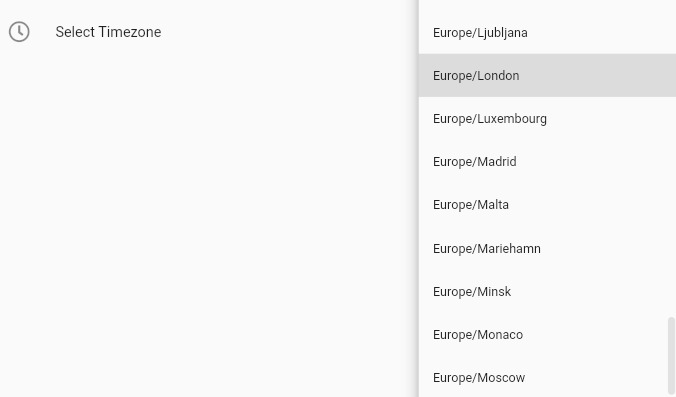Choose the Europe/Malta option
The height and width of the screenshot is (397, 676).
tap(547, 205)
